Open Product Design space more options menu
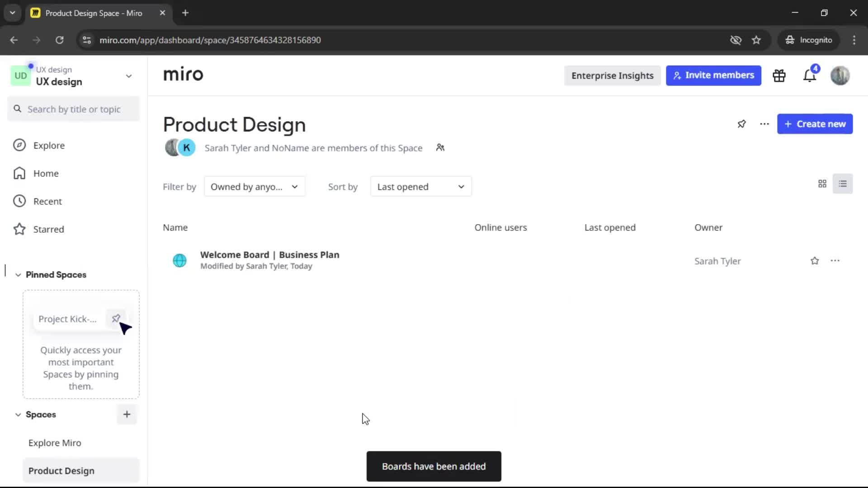Viewport: 868px width, 488px height. pos(764,124)
